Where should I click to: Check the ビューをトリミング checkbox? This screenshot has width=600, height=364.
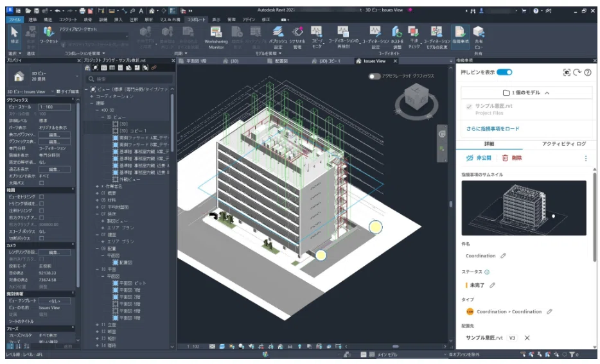point(41,196)
